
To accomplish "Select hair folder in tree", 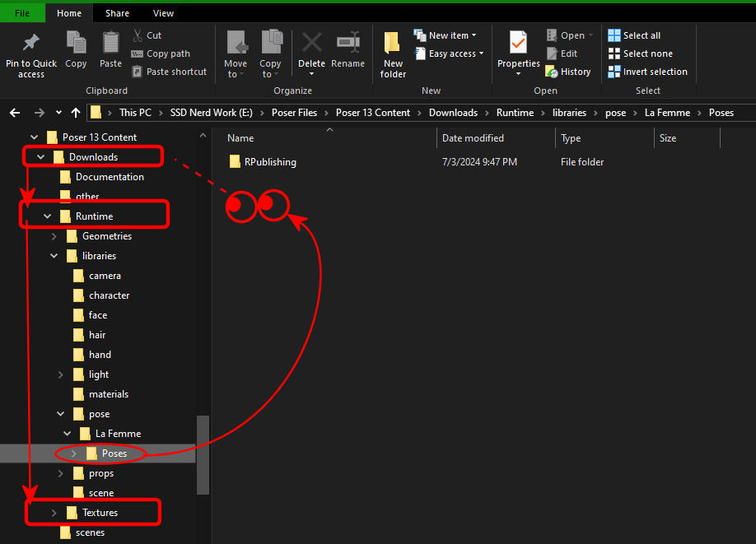I will (97, 335).
